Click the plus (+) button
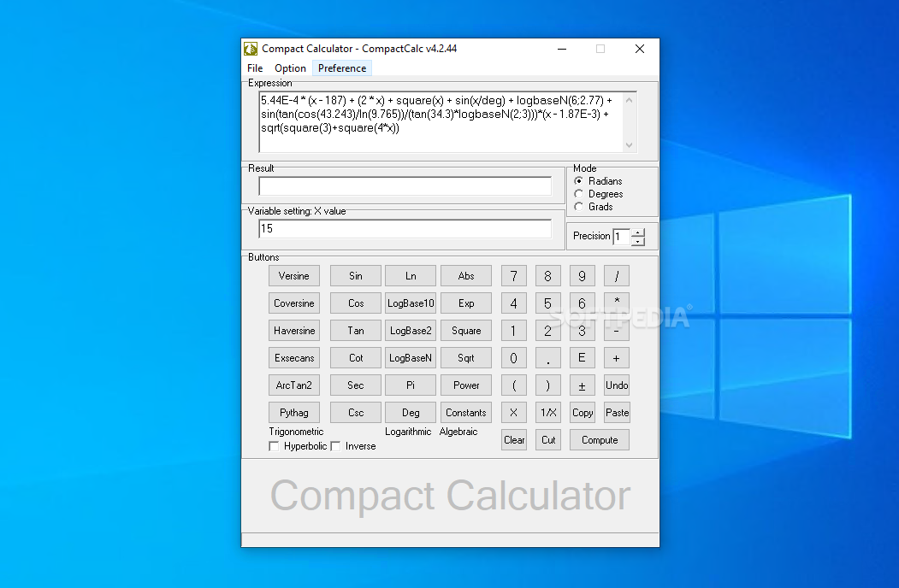The image size is (899, 588). 617,357
